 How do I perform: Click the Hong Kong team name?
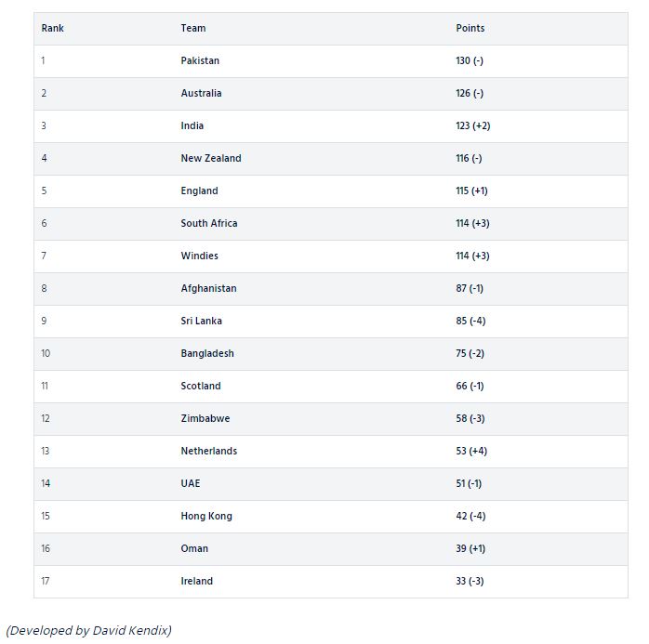tap(206, 516)
